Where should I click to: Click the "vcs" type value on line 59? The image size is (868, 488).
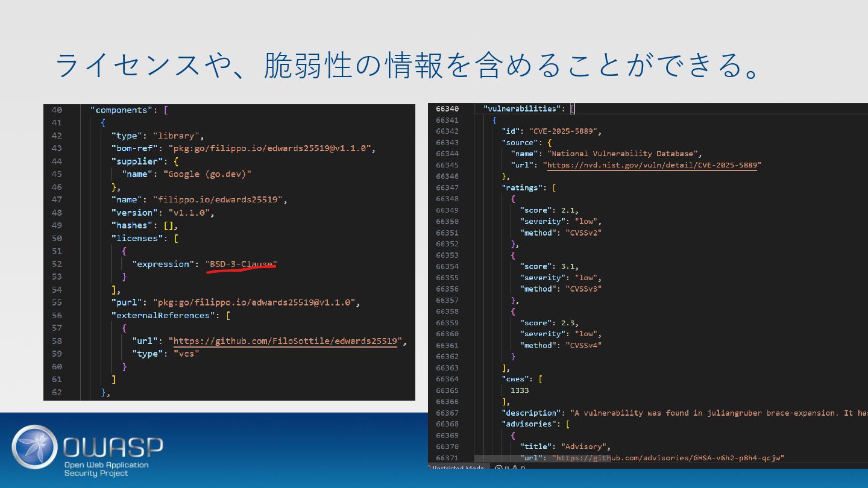(x=186, y=354)
